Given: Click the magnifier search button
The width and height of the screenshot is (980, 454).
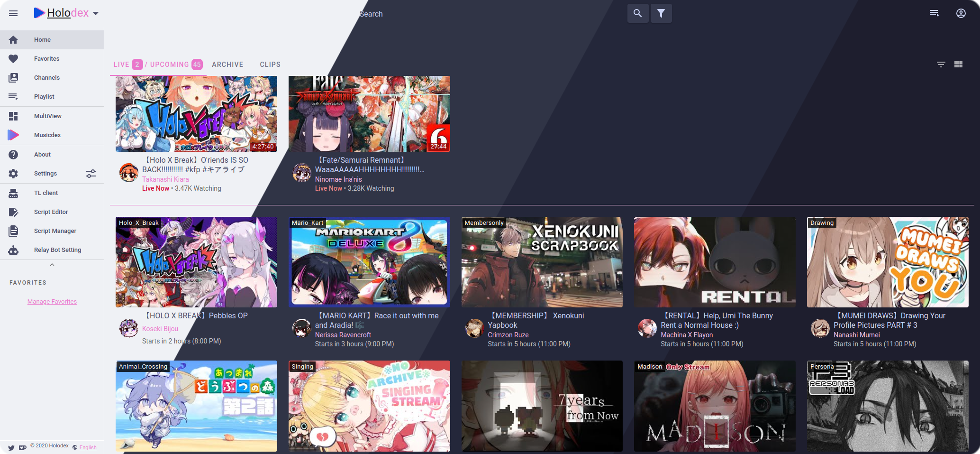Looking at the screenshot, I should point(637,13).
